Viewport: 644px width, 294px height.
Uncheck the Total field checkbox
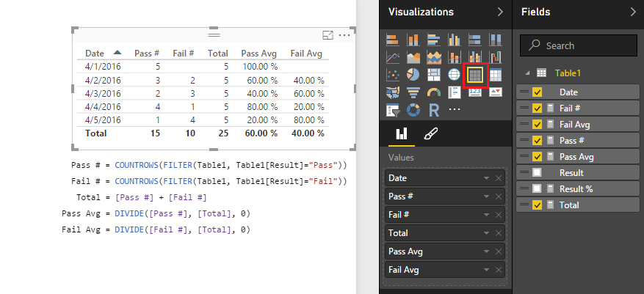[537, 205]
